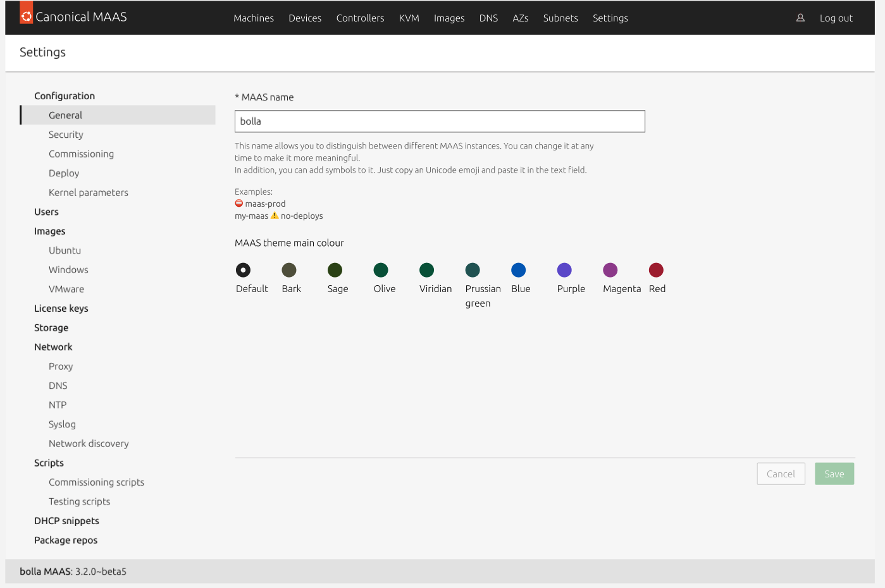
Task: Click the 'my-maas no-deploys' example text
Action: [x=278, y=216]
